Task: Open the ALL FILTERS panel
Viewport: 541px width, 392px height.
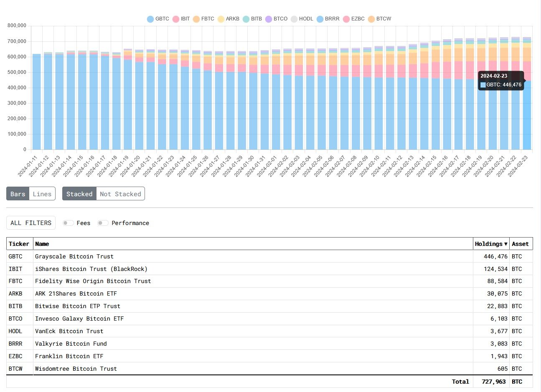Action: point(31,223)
